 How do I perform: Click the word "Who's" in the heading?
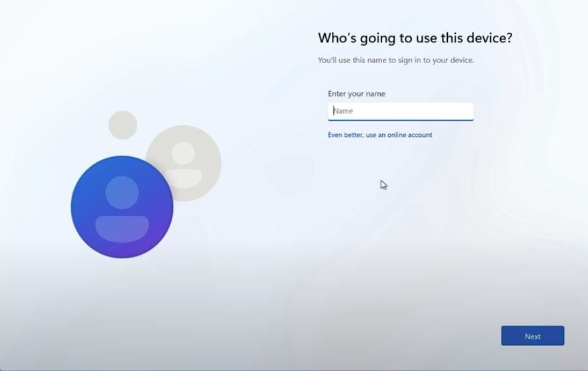[337, 38]
